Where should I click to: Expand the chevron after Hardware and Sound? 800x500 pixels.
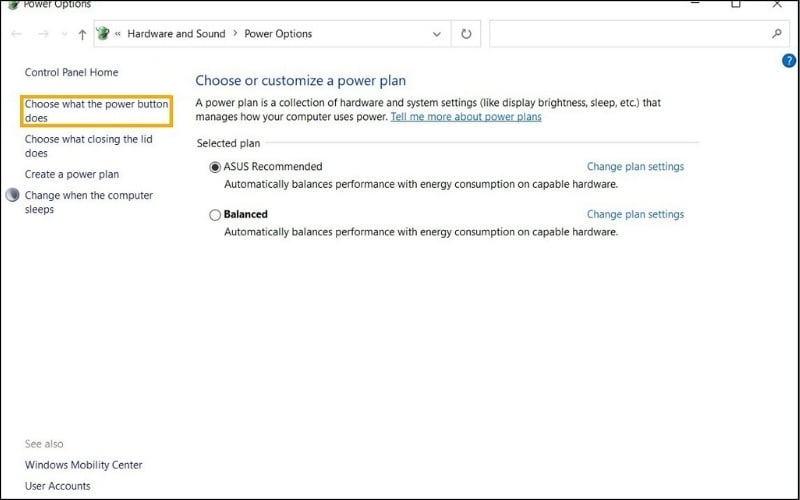236,34
